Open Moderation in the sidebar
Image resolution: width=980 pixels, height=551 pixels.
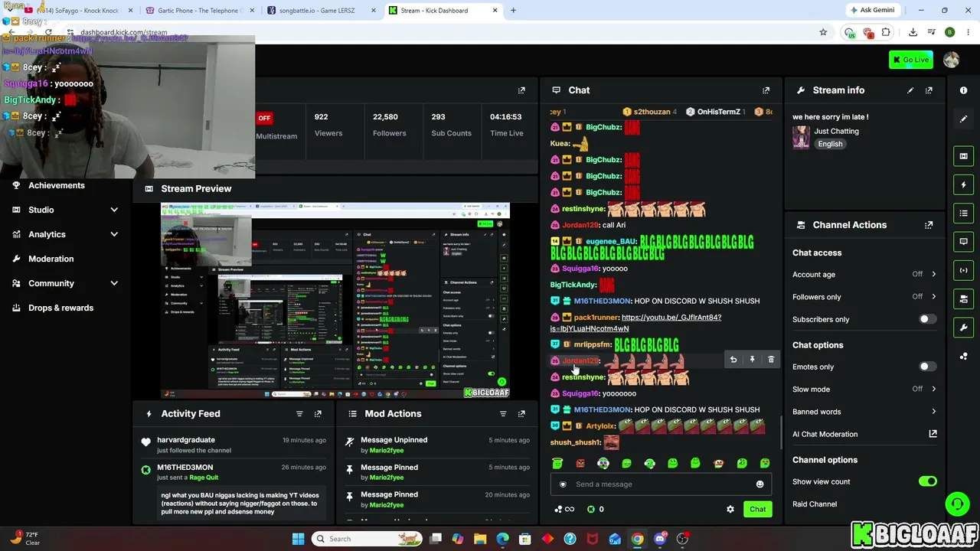pyautogui.click(x=51, y=259)
